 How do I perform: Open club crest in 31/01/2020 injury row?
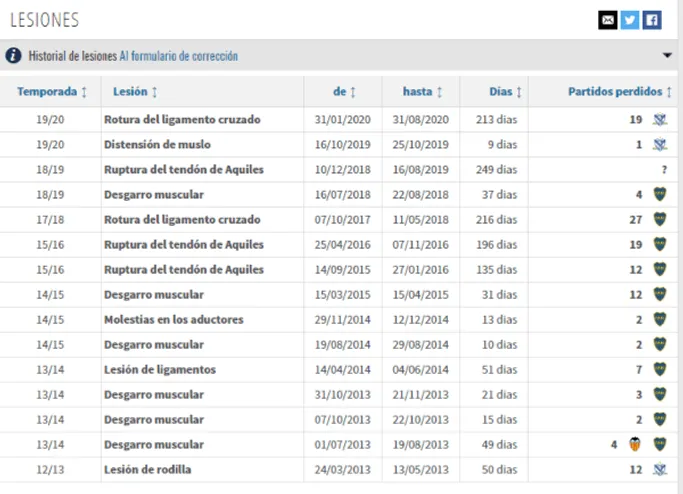[x=658, y=120]
